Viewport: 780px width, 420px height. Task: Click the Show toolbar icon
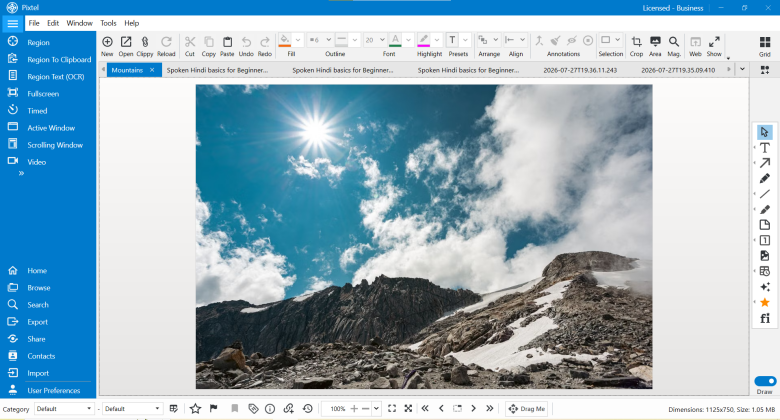tap(714, 46)
